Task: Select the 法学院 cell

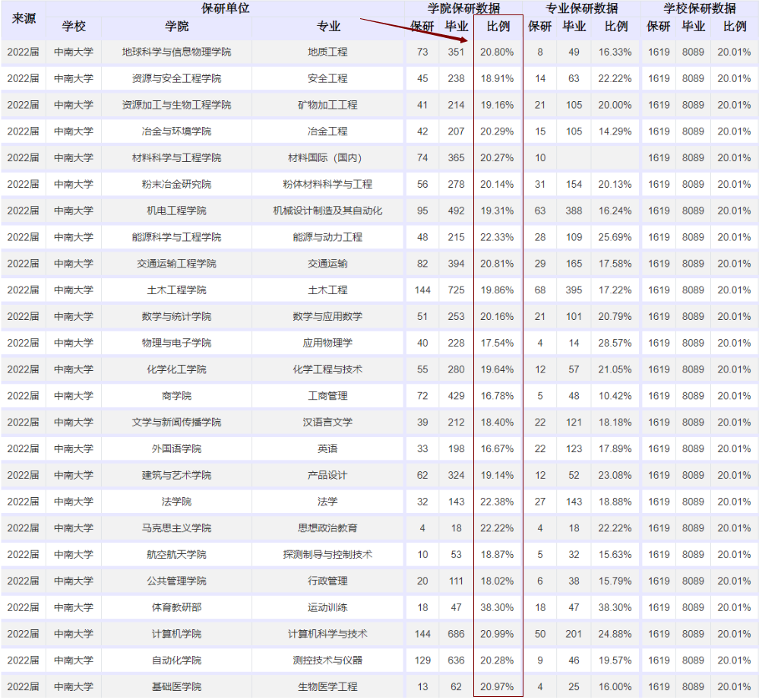Action: click(177, 502)
